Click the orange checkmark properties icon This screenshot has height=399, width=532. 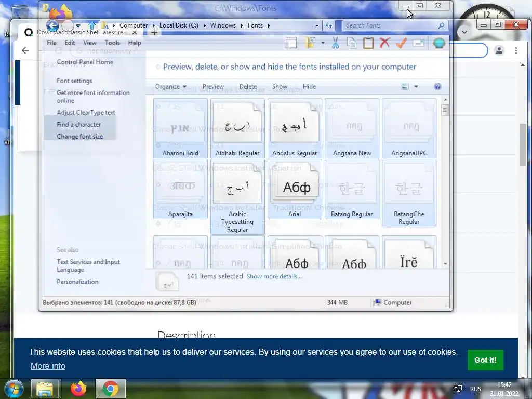coord(402,43)
